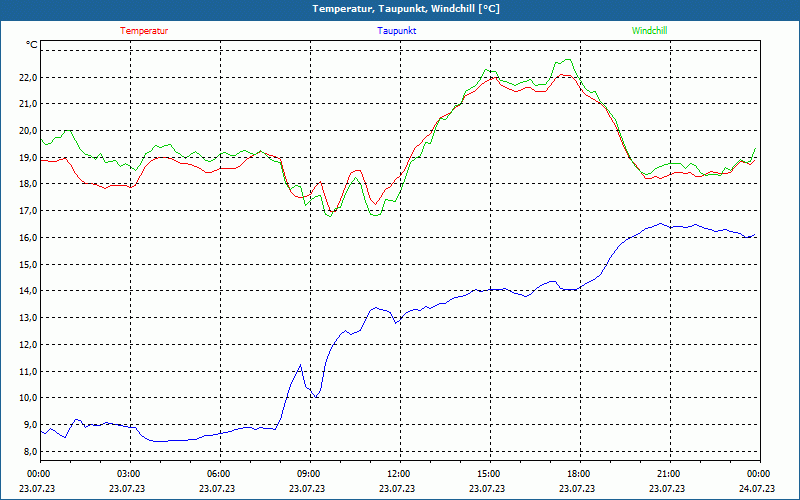Click the 17,0 y-axis value
This screenshot has width=800, height=500.
pos(29,210)
